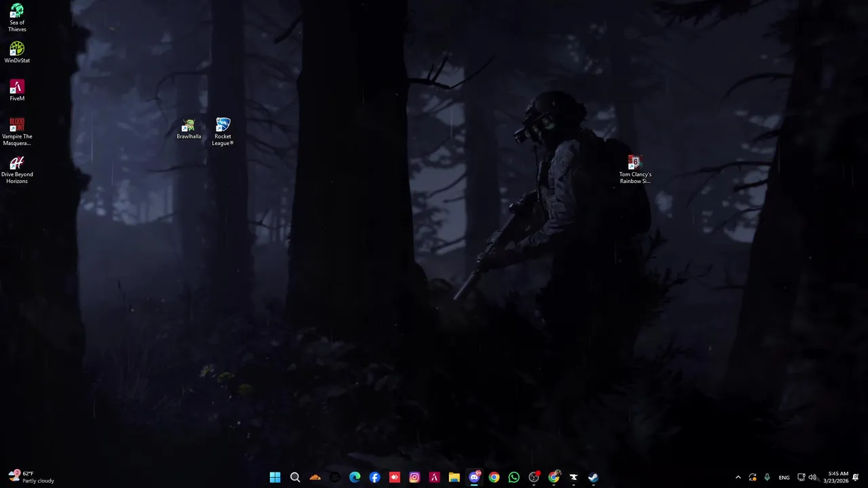
Task: Open the network tray icon
Action: point(801,477)
